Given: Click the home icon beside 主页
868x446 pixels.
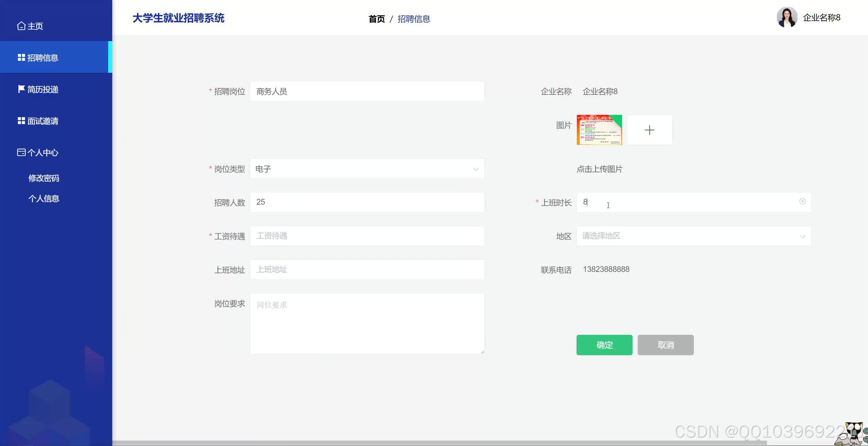Looking at the screenshot, I should click(21, 25).
